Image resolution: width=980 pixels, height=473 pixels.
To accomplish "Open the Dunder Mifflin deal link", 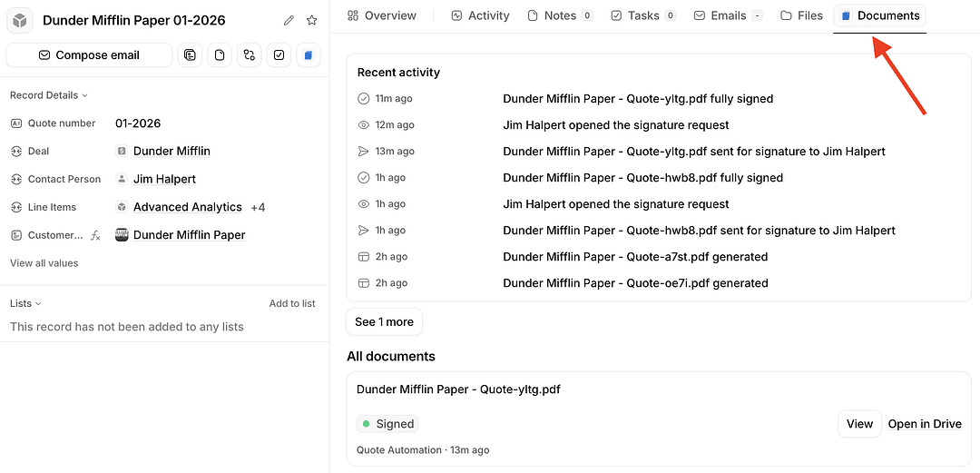I will click(x=171, y=151).
